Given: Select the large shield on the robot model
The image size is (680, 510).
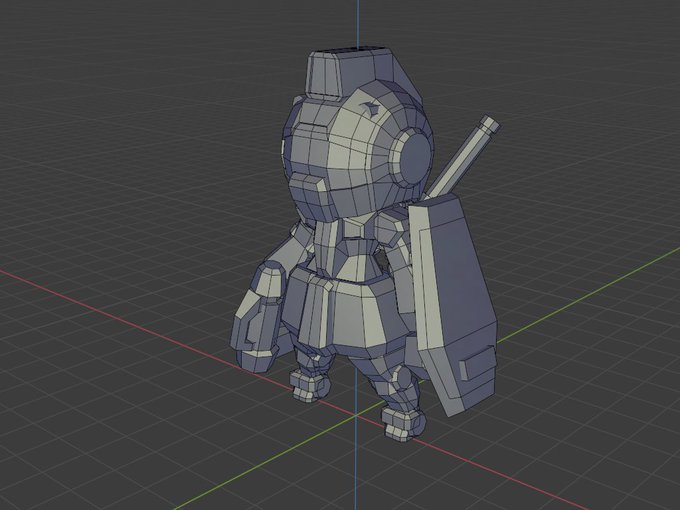Looking at the screenshot, I should click(455, 304).
